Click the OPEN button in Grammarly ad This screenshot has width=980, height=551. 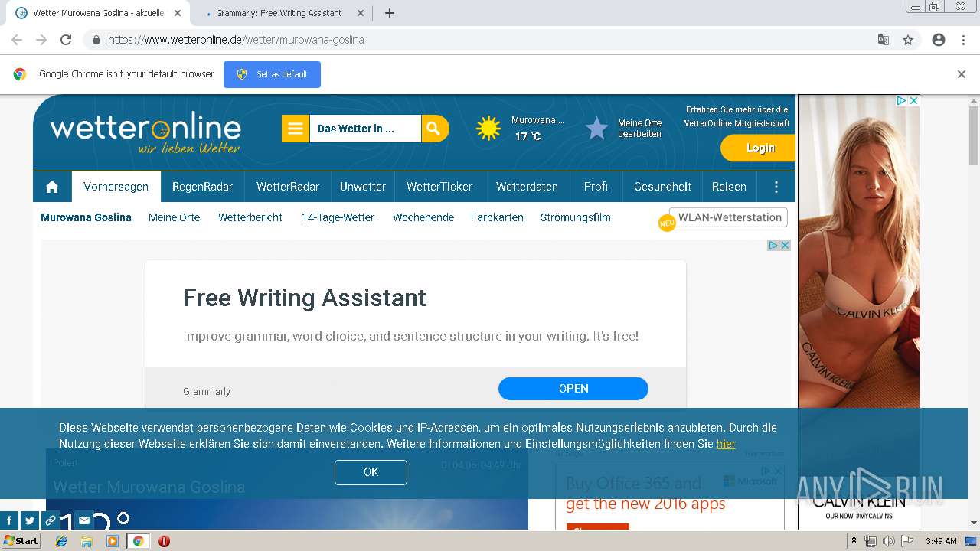pos(573,389)
